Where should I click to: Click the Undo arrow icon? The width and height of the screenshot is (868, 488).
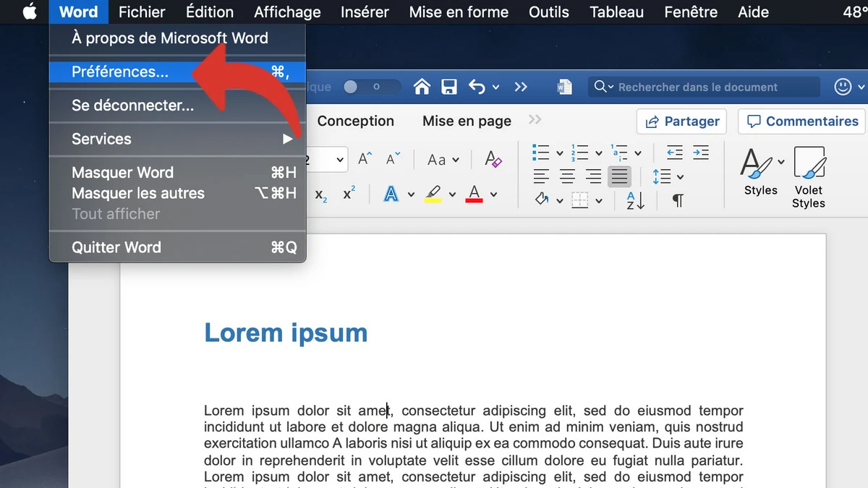coord(477,87)
